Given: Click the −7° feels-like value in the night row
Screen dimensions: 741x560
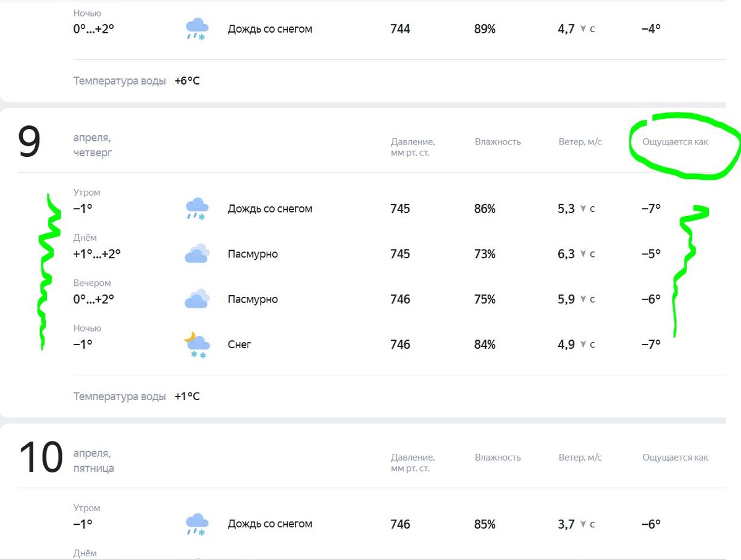Looking at the screenshot, I should [x=649, y=345].
